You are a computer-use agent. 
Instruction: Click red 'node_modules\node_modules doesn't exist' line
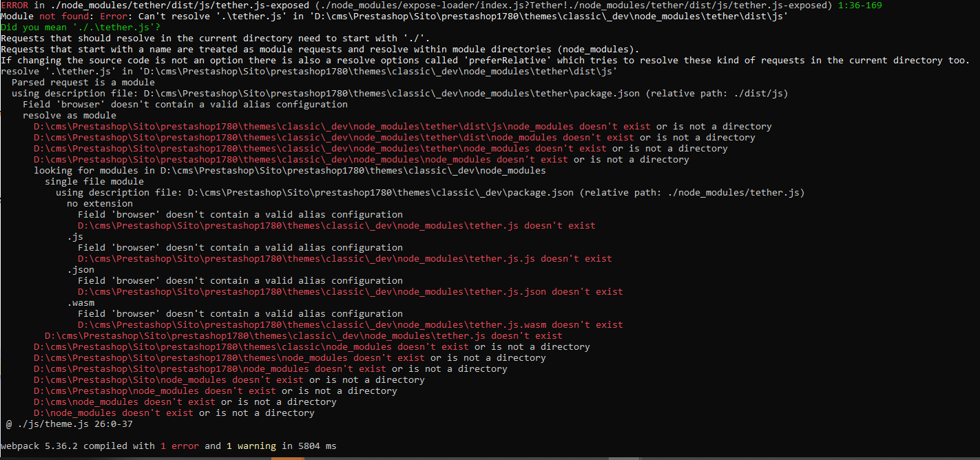[x=362, y=159]
